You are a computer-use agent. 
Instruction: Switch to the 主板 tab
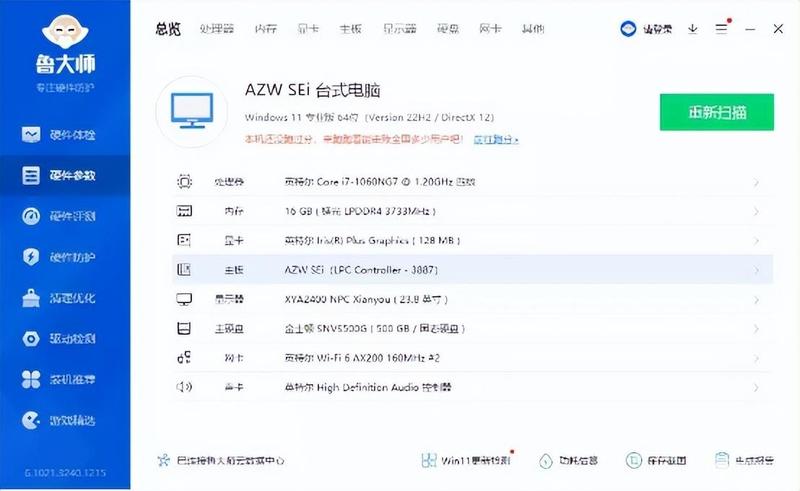point(351,29)
